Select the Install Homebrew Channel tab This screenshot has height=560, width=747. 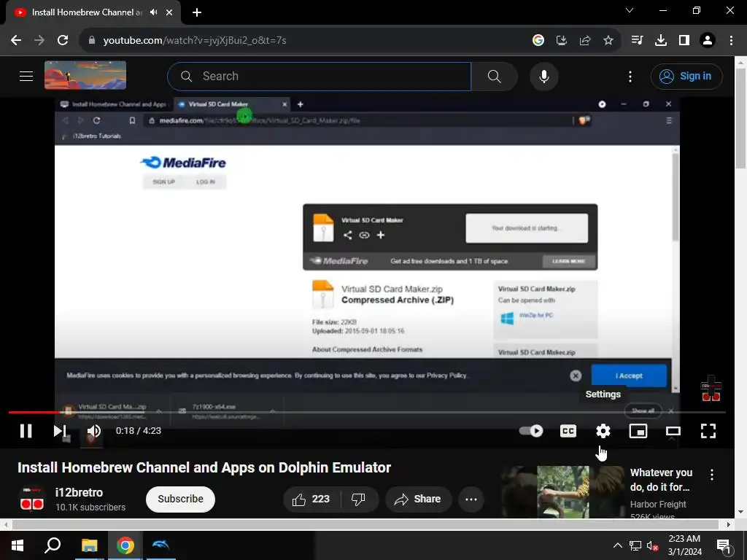click(87, 12)
